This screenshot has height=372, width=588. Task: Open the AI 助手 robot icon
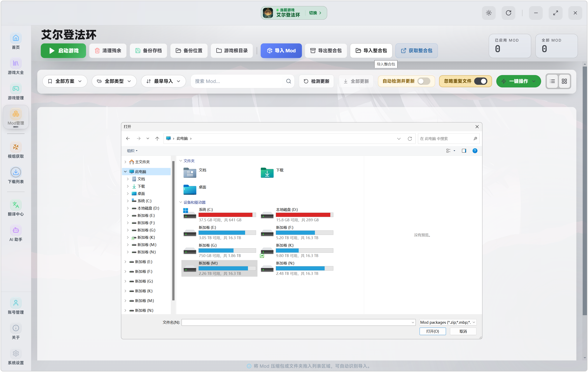[x=16, y=230]
